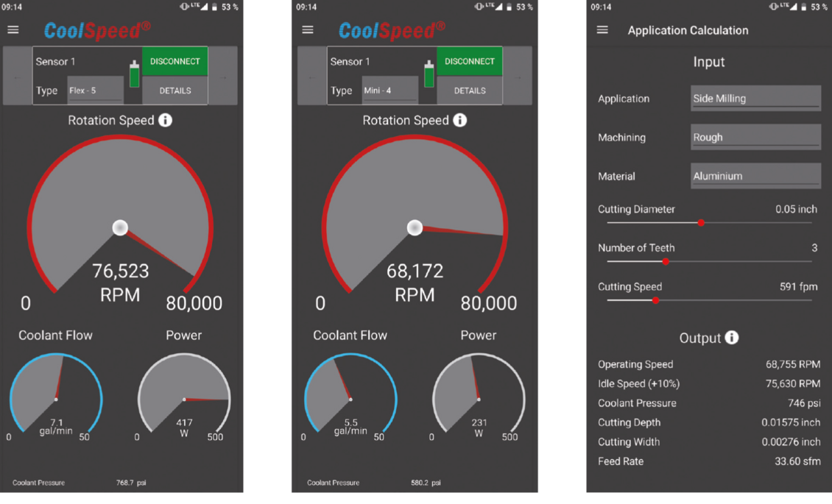Tap info icon next to Output heading

tap(731, 338)
